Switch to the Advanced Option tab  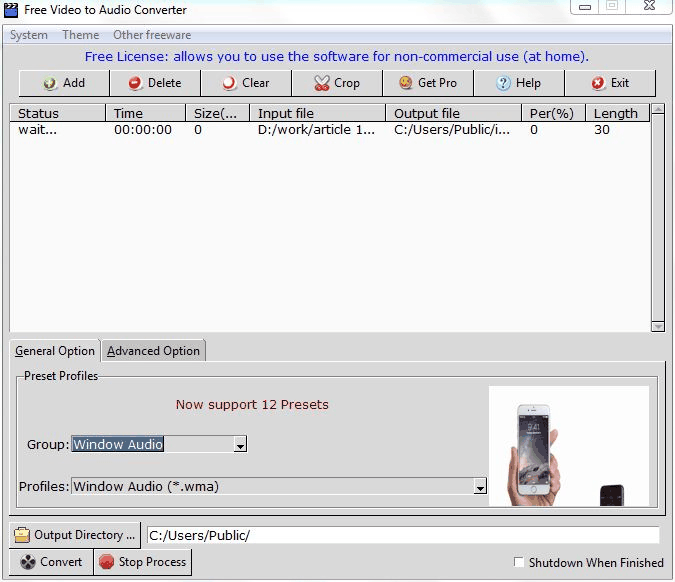click(153, 351)
